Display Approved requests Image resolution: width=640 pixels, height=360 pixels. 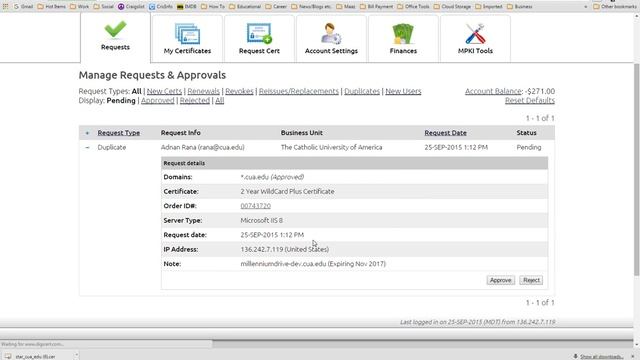pos(158,100)
